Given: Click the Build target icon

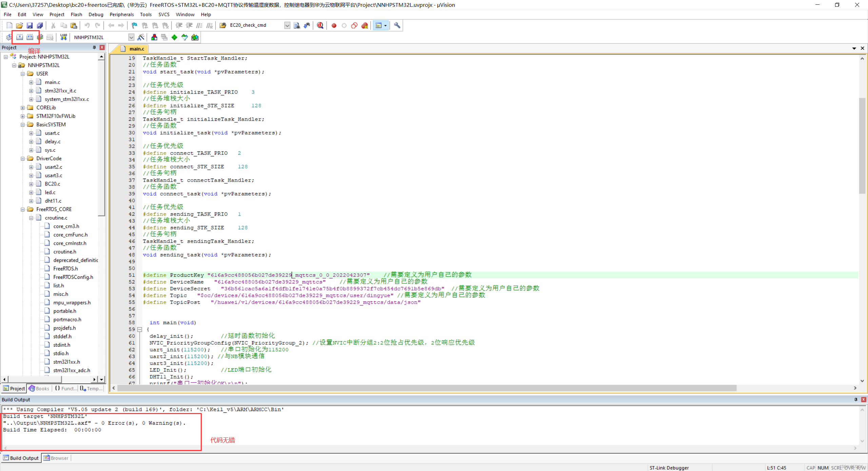Looking at the screenshot, I should pos(20,37).
